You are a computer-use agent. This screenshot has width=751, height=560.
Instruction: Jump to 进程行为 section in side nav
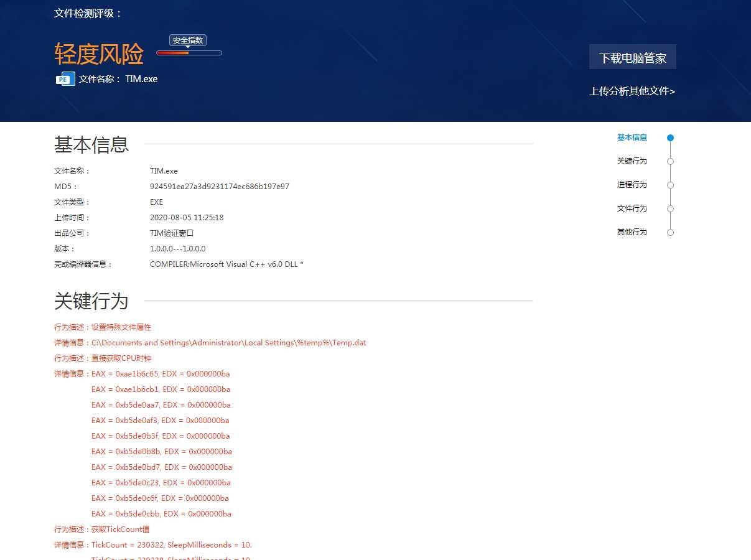(632, 185)
